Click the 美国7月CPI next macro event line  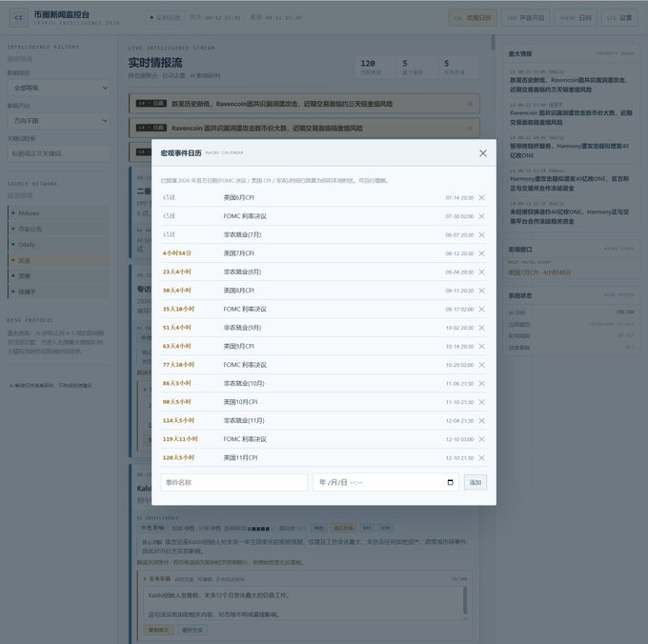(x=539, y=272)
